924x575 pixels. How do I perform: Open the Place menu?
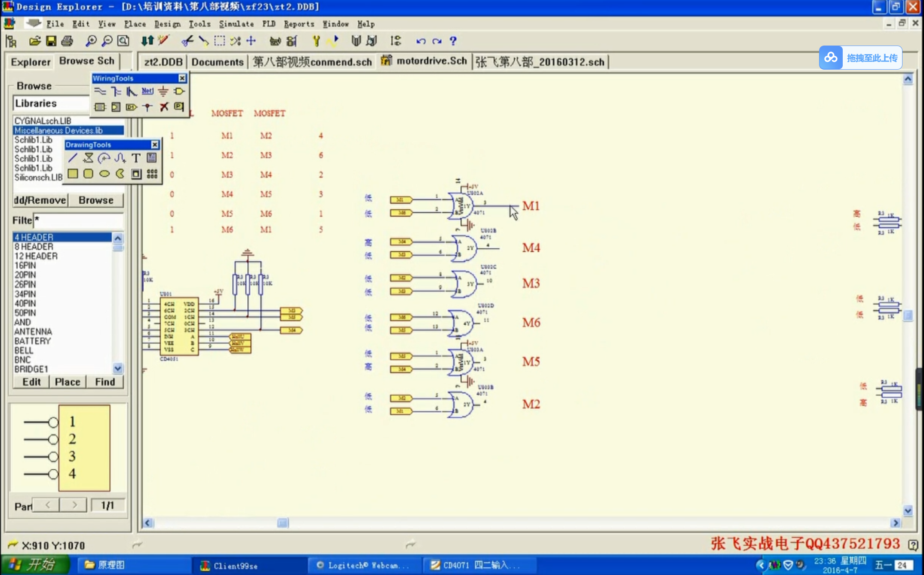pos(135,24)
